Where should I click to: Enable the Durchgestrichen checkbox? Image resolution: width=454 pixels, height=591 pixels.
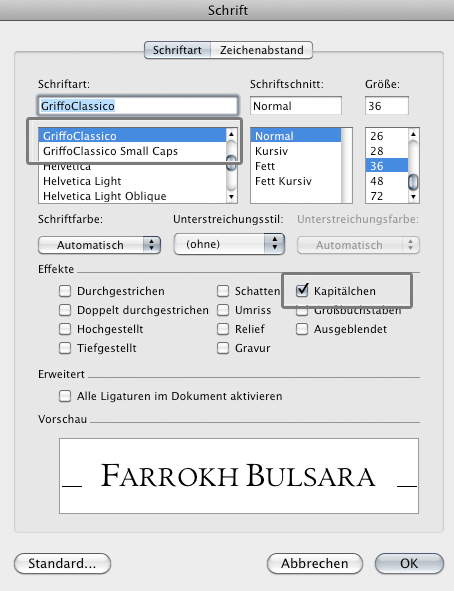point(65,291)
